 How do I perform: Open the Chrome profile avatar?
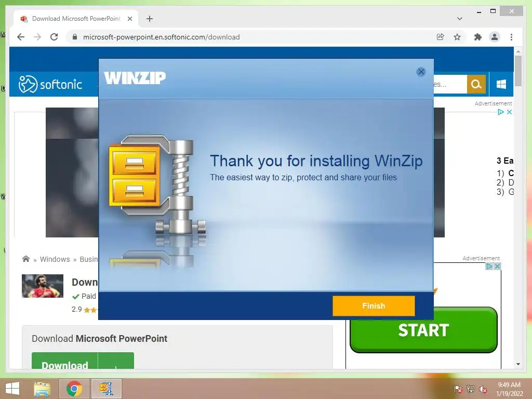point(495,37)
